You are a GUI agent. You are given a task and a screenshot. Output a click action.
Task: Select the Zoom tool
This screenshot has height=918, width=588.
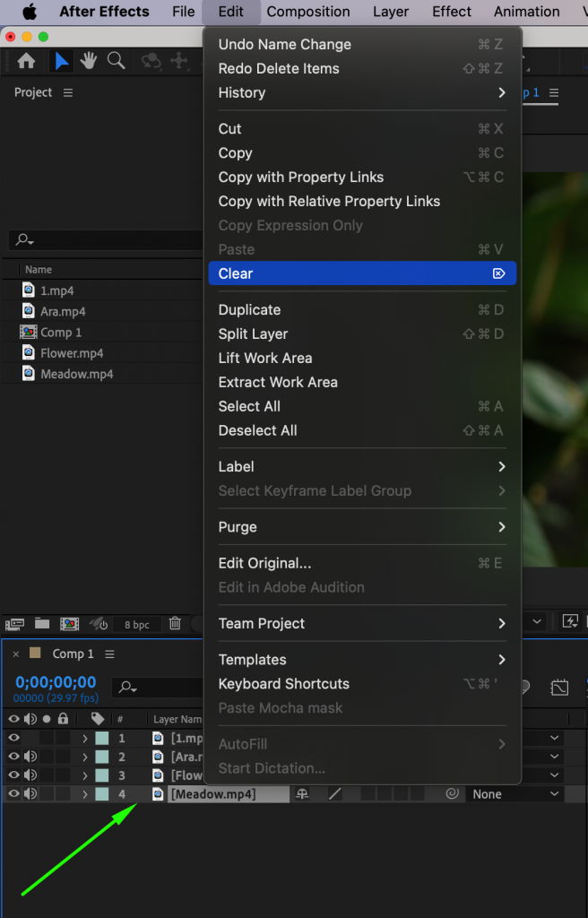click(x=116, y=60)
